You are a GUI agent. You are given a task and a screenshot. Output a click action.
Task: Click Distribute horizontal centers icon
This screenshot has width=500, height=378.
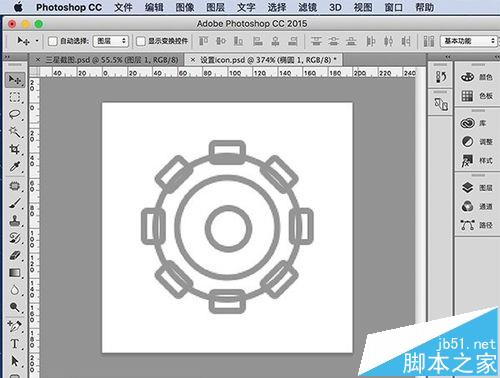pyautogui.click(x=388, y=41)
